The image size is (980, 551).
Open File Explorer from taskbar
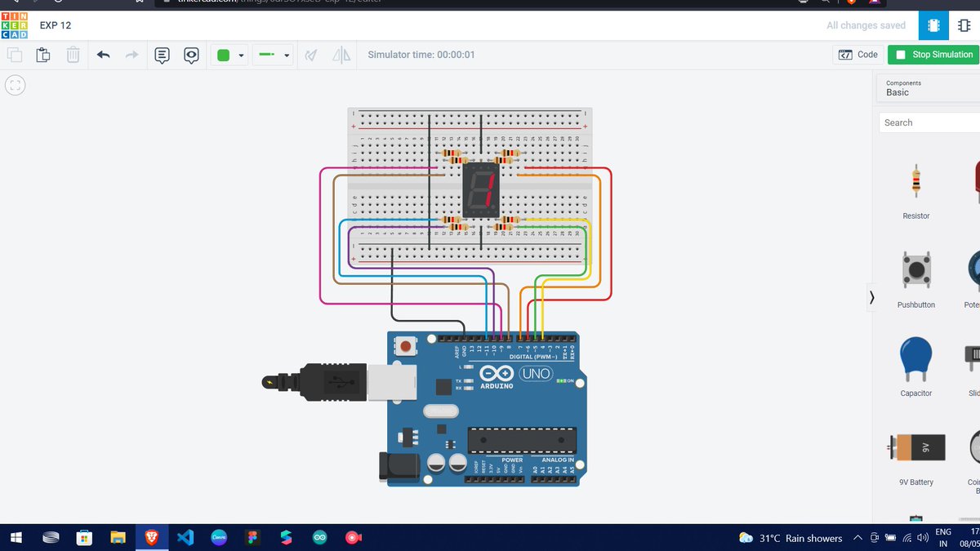coord(118,538)
